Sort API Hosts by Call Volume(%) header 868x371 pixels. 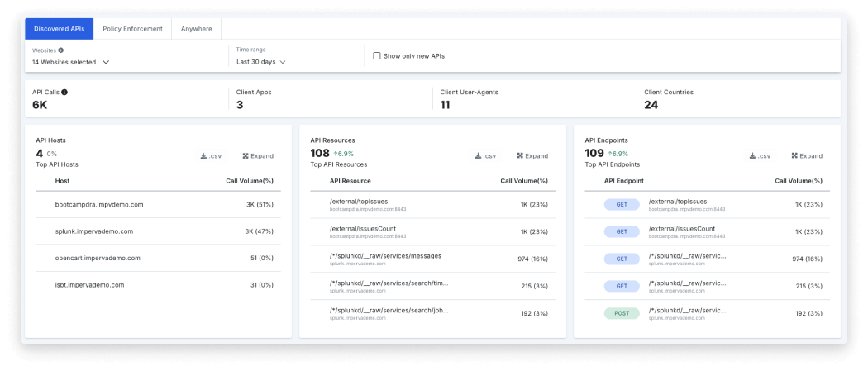coord(249,180)
